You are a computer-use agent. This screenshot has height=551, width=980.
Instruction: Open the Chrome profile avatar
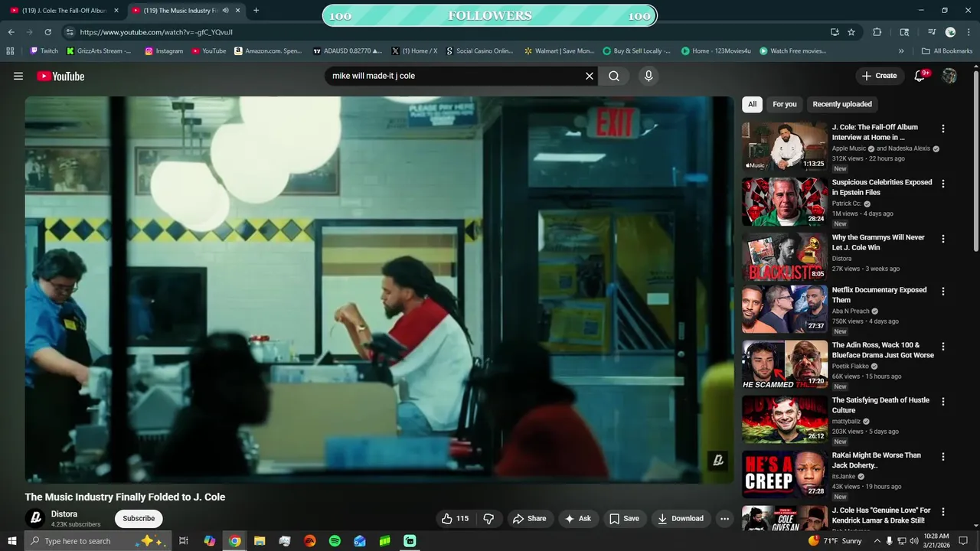tap(950, 32)
